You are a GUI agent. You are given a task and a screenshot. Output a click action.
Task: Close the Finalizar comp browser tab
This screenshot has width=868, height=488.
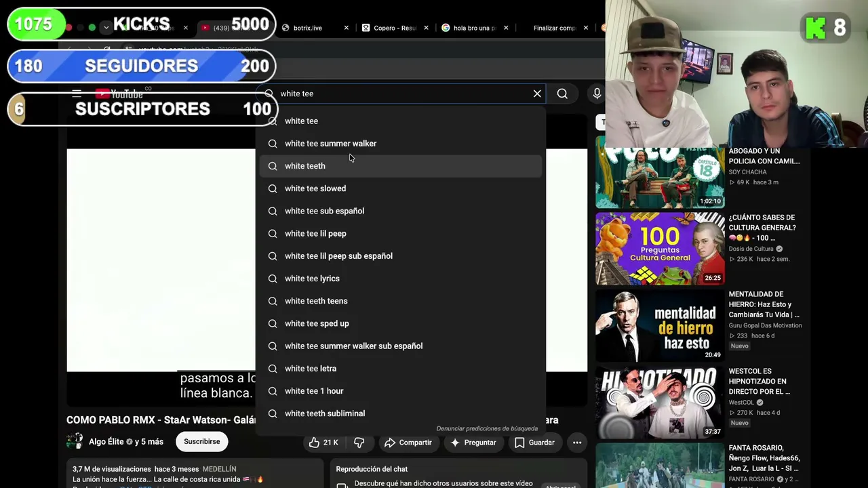coord(586,28)
